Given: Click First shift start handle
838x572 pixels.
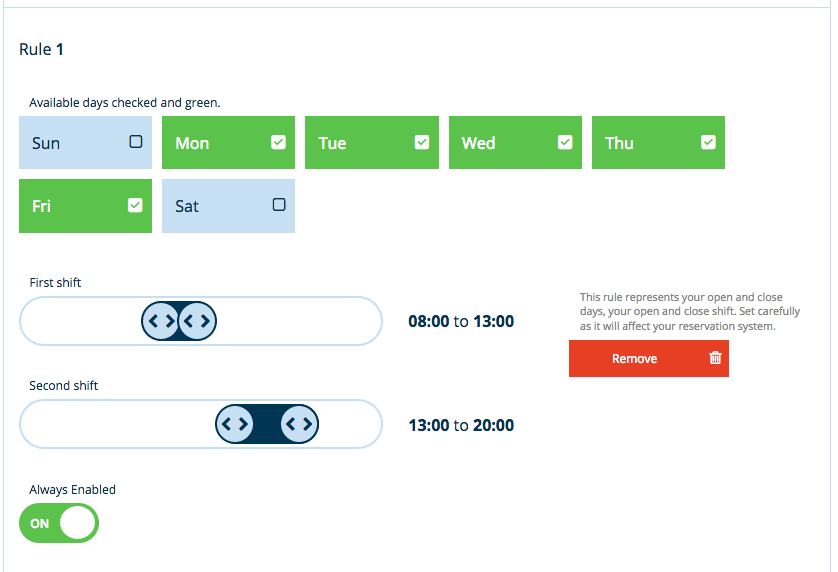Looking at the screenshot, I should 161,321.
